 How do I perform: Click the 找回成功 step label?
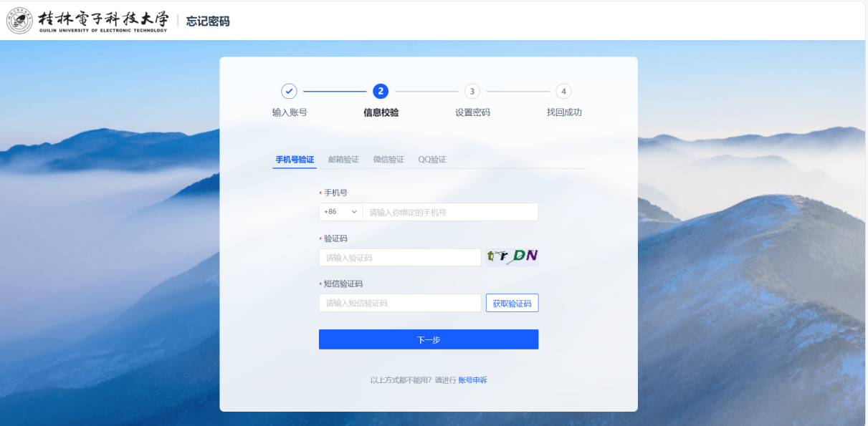(564, 112)
